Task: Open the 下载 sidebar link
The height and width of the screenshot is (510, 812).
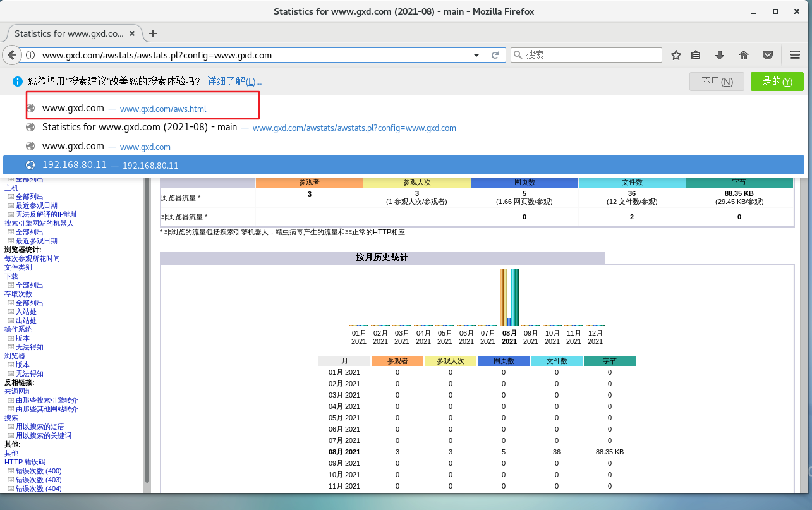Action: coord(11,276)
